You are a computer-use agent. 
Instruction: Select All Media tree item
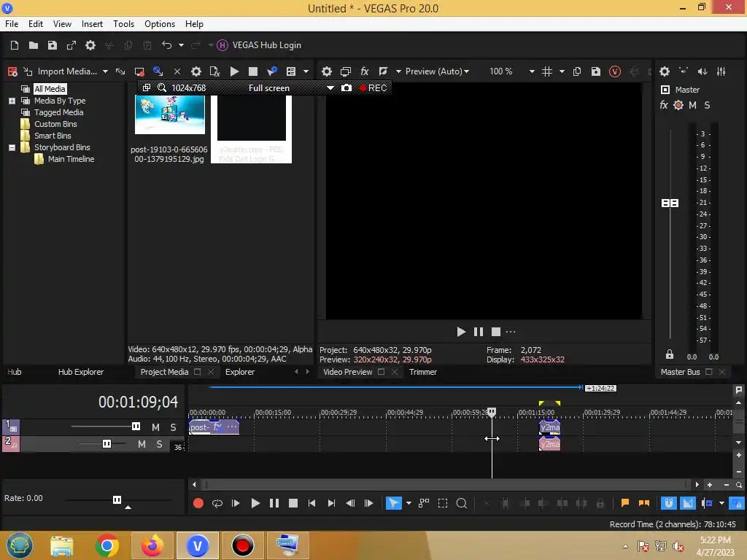[x=50, y=89]
